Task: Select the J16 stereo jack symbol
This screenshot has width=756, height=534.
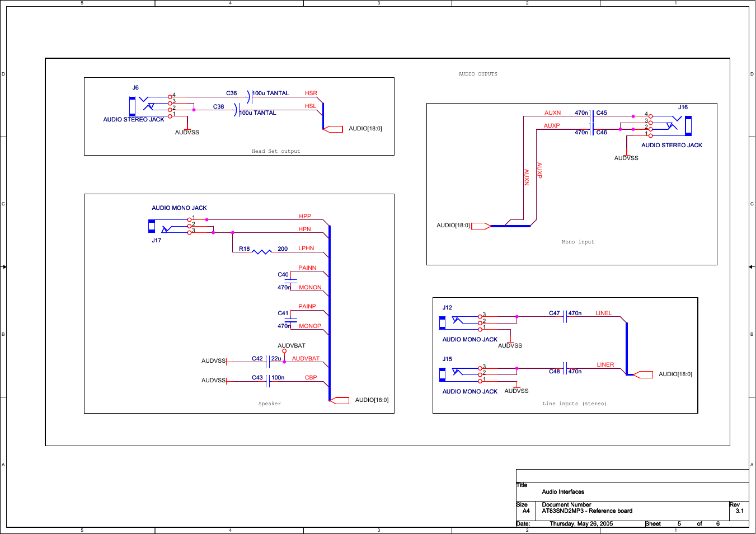Action: pyautogui.click(x=669, y=125)
